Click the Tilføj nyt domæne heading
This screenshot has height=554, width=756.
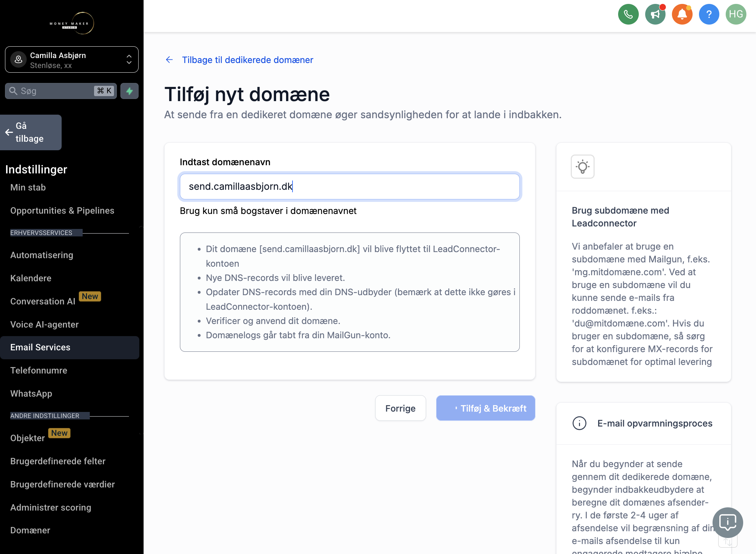(247, 94)
